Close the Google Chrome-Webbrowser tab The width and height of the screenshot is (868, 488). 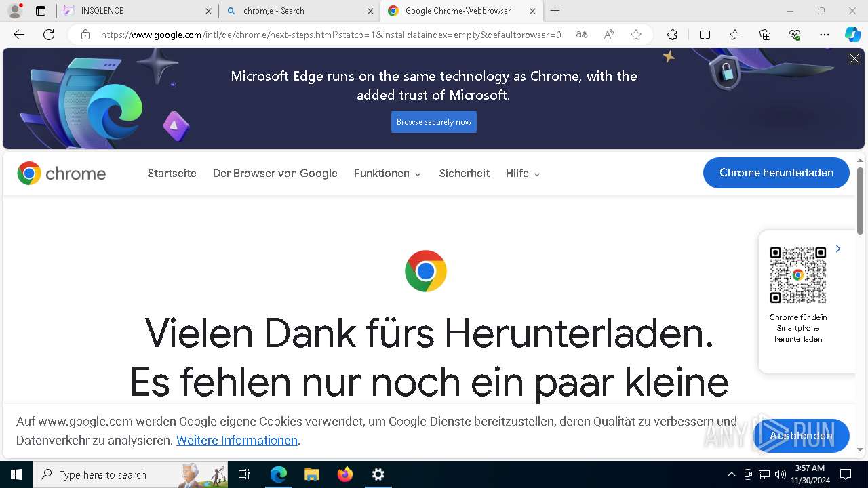(x=532, y=11)
